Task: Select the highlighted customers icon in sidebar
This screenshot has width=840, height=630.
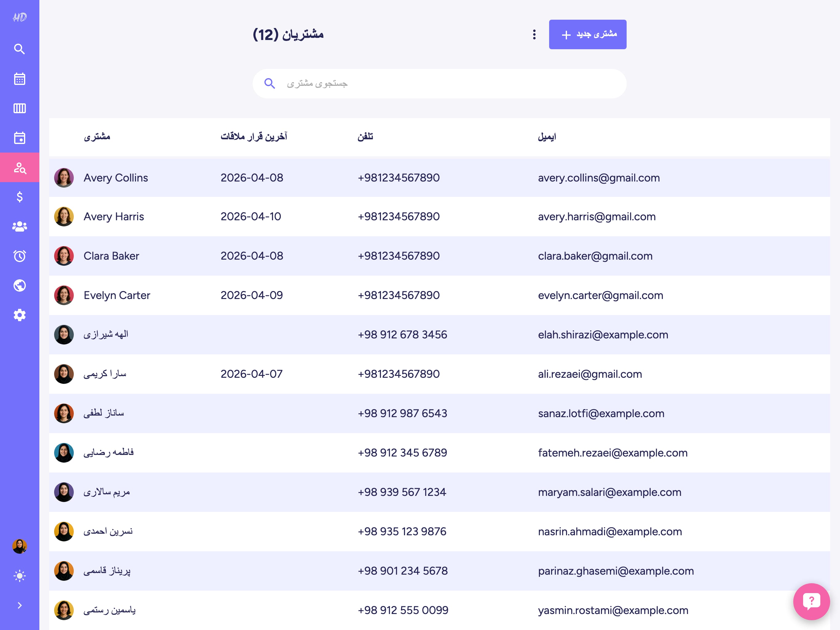Action: pyautogui.click(x=19, y=168)
